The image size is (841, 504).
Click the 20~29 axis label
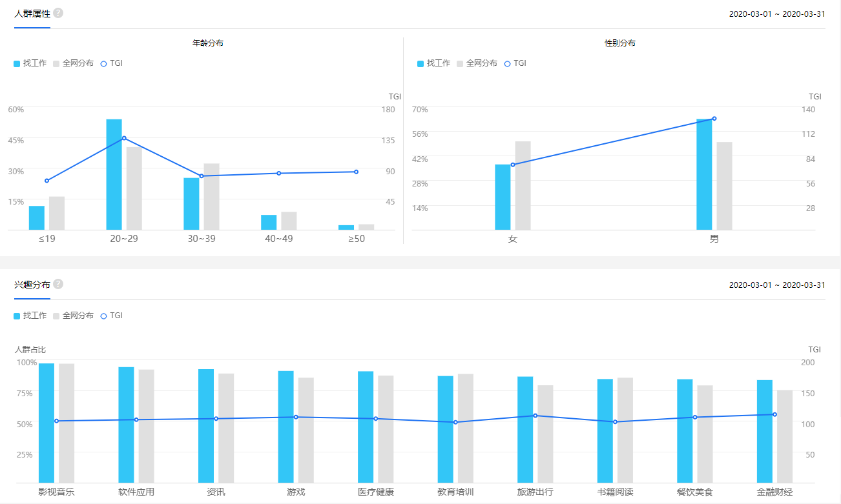(x=124, y=239)
